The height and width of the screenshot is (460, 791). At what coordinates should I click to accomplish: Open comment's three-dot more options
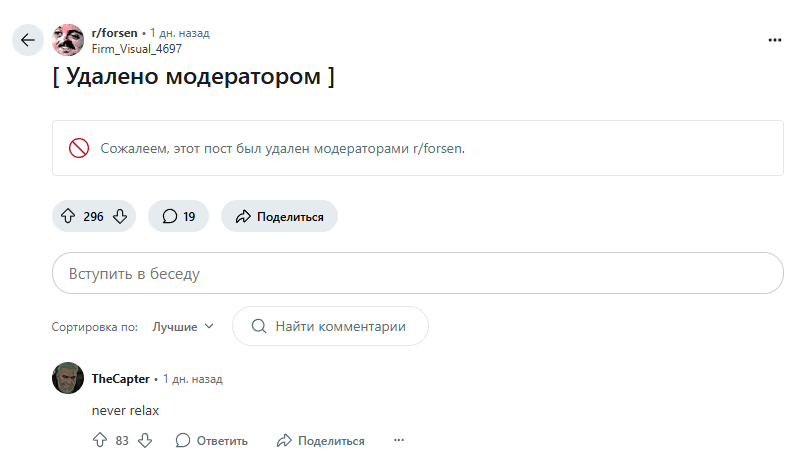399,440
